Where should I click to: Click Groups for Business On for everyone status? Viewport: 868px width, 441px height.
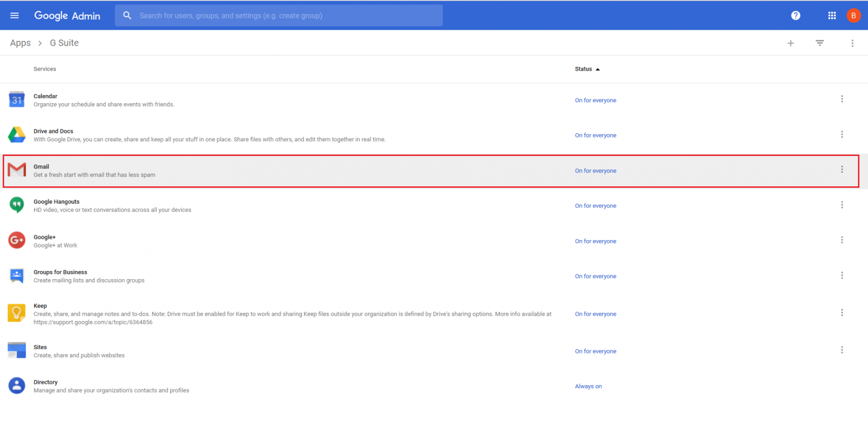tap(596, 276)
